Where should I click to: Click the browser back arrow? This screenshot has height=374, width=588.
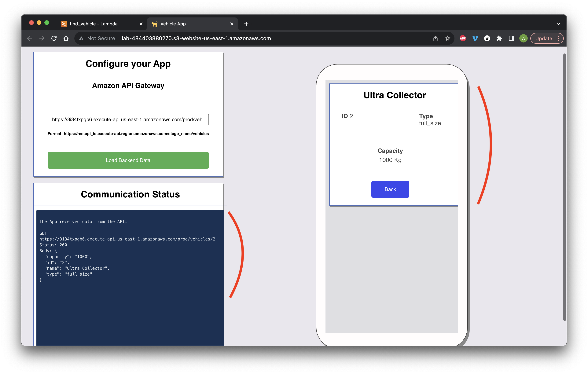30,38
